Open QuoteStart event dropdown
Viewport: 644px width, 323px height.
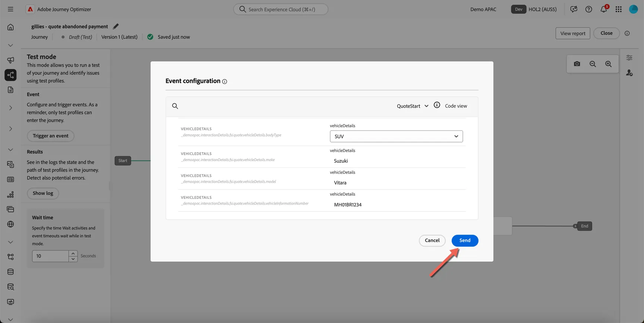[x=413, y=106]
